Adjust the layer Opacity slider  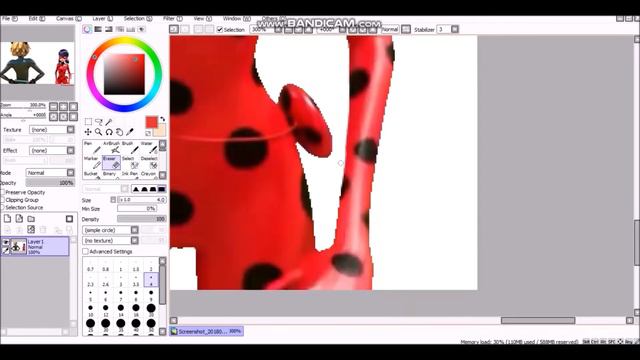(50, 183)
